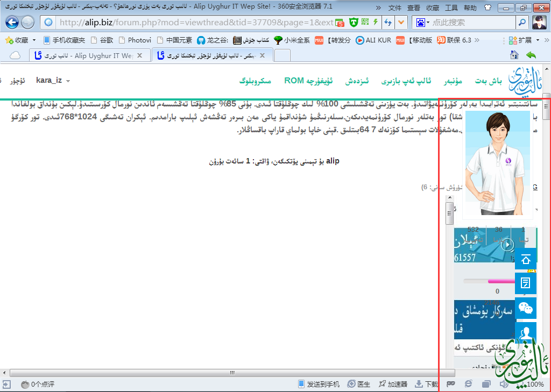
Task: Click the multi-window icon in status bar
Action: point(486,384)
